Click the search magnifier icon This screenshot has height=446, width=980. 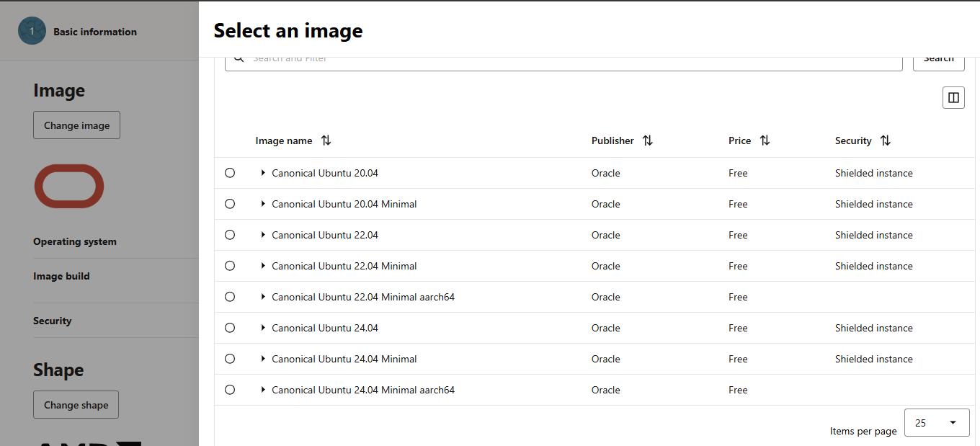(239, 58)
